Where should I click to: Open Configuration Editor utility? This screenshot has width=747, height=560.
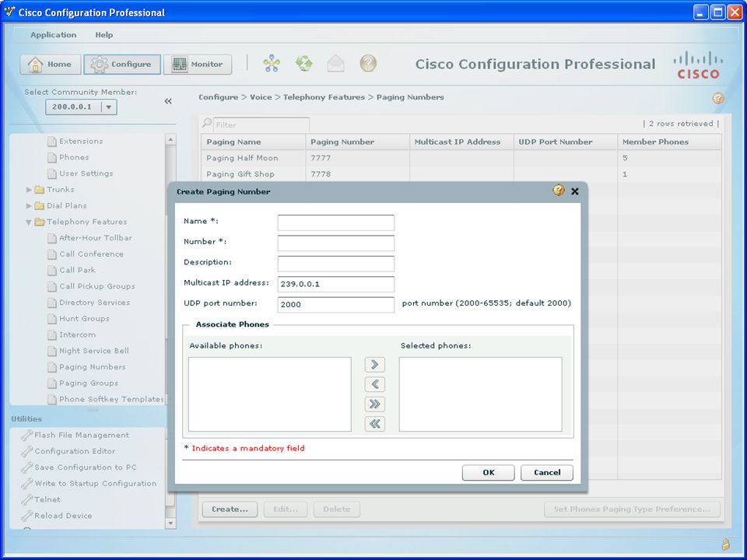click(x=75, y=451)
